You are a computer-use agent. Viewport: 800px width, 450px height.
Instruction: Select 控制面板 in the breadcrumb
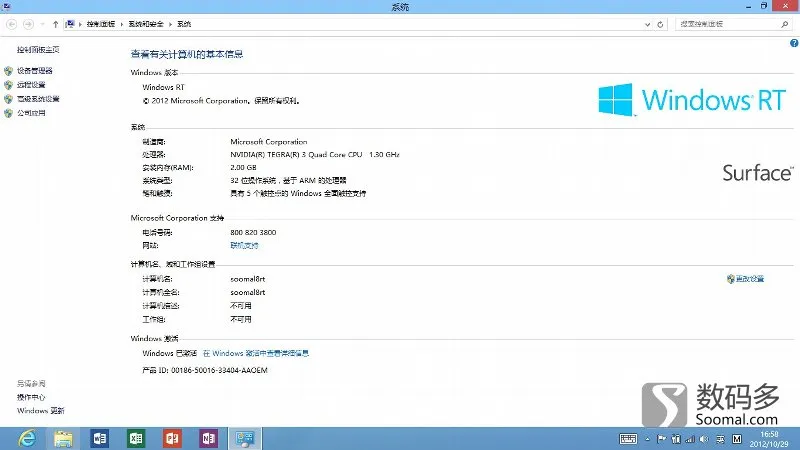click(x=101, y=24)
